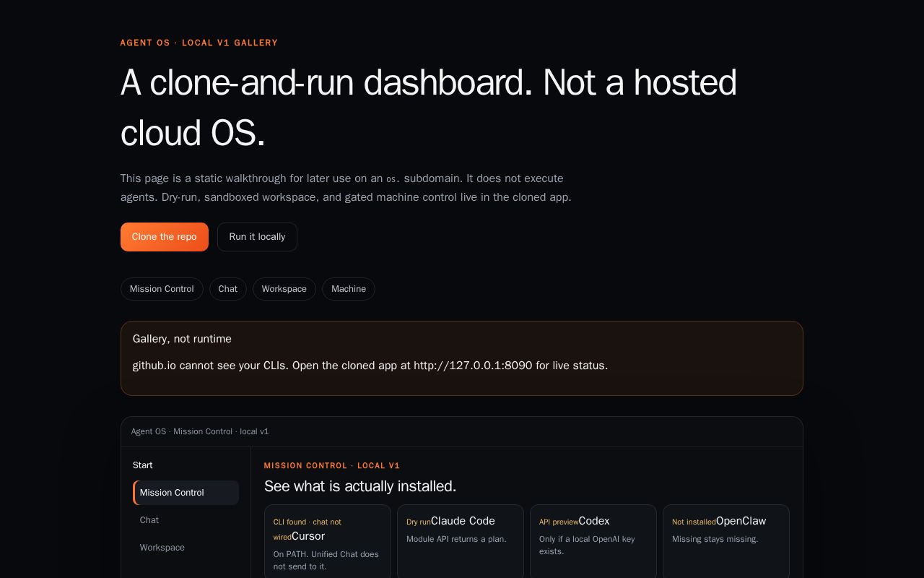The image size is (924, 578).
Task: Click the 'AGENT OS · LOCAL V1 GALLERY' label
Action: click(199, 43)
